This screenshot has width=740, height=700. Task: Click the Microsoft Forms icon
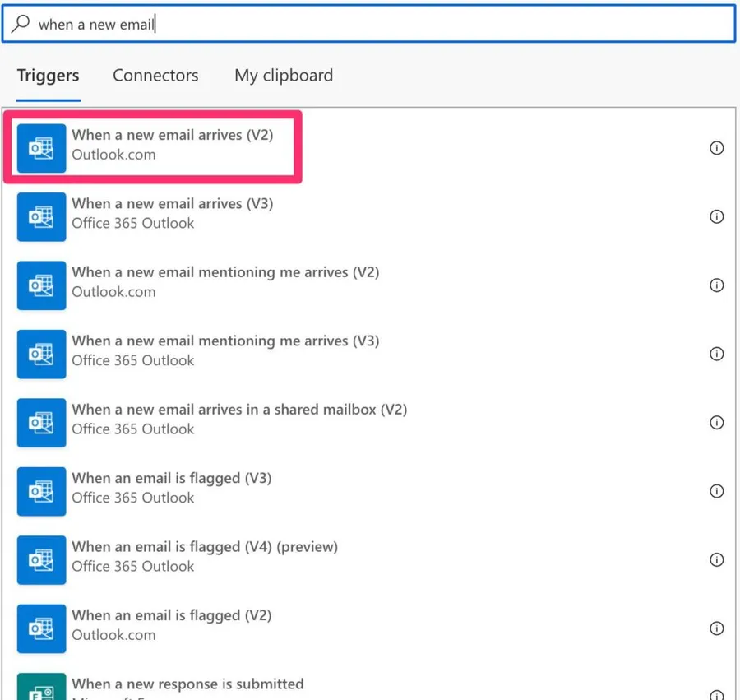click(x=41, y=689)
